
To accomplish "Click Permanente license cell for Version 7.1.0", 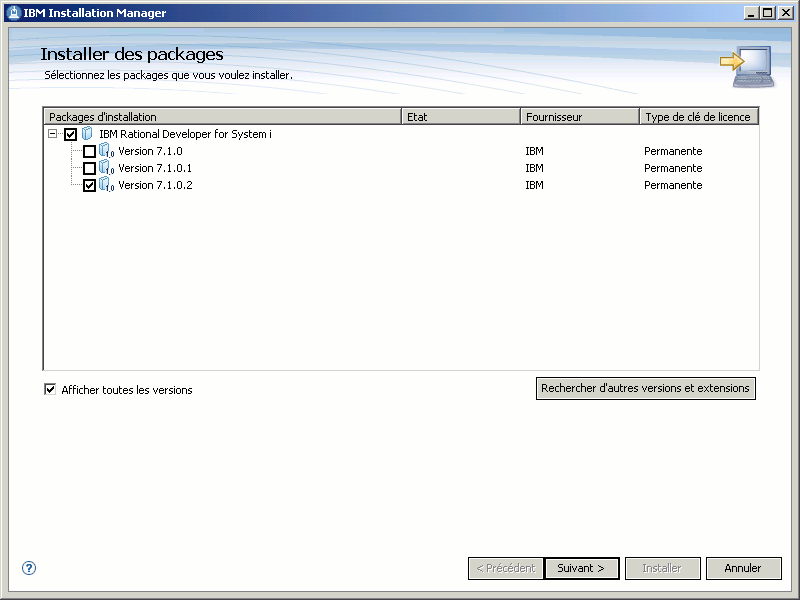I will coord(673,151).
